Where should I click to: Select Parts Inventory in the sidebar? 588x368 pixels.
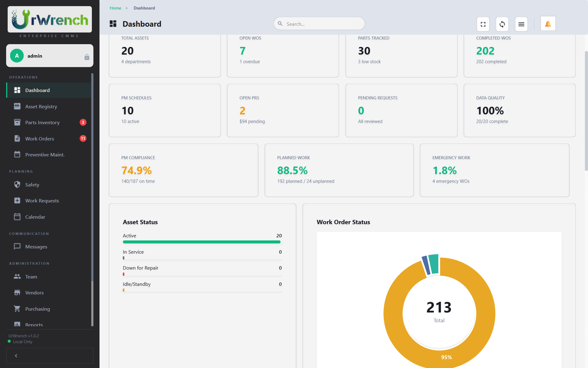pyautogui.click(x=43, y=122)
